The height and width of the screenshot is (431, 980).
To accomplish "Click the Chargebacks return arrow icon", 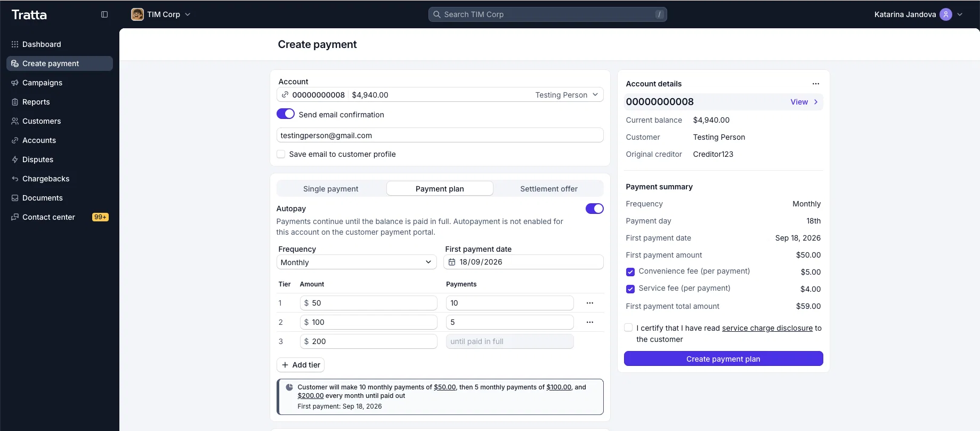I will point(15,179).
